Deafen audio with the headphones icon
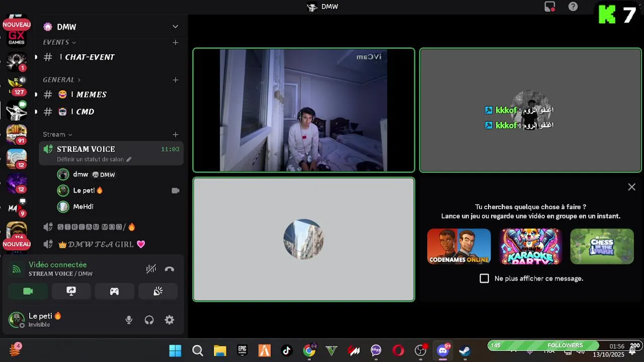The image size is (644, 362). point(149,320)
